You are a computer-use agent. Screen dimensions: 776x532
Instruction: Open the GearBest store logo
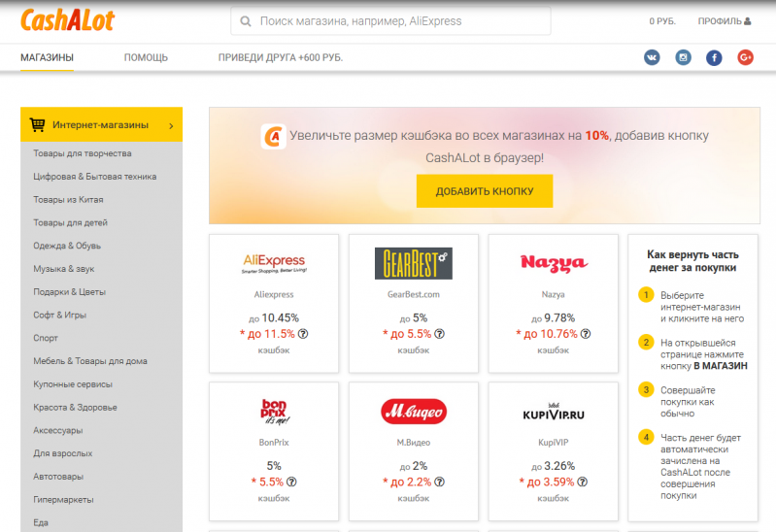click(413, 263)
